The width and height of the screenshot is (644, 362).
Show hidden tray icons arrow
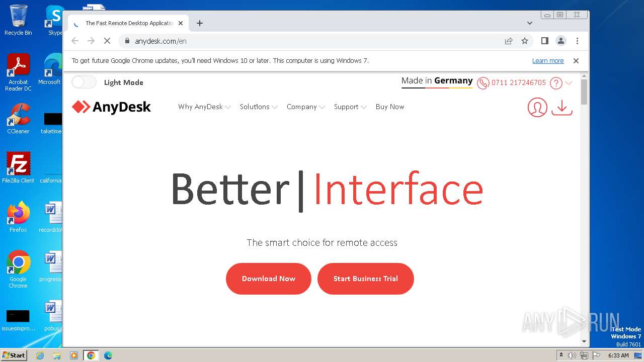[x=561, y=355]
